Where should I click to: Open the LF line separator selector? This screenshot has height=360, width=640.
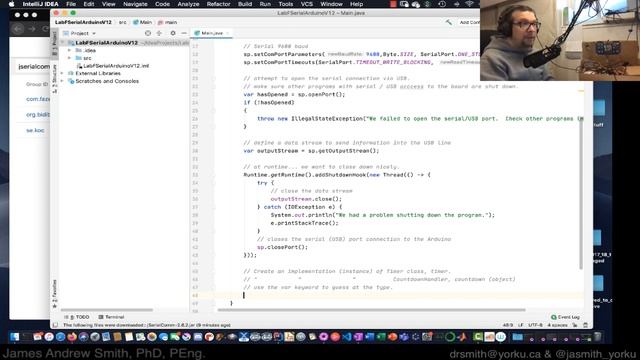pos(520,325)
